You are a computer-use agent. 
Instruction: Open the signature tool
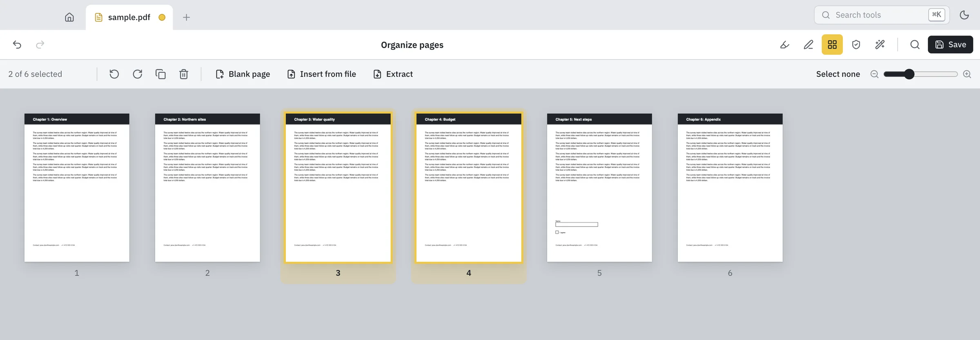point(784,44)
